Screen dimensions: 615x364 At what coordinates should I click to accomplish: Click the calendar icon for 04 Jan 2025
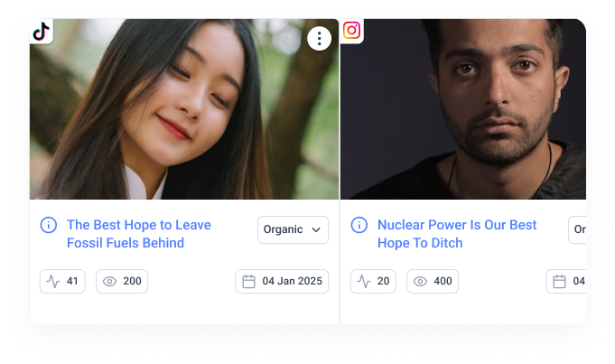click(248, 281)
